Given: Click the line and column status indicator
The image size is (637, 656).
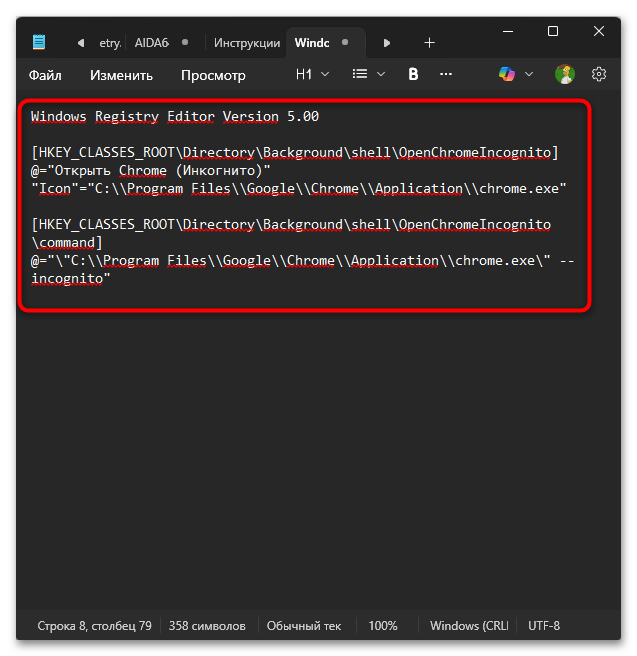Looking at the screenshot, I should [95, 626].
